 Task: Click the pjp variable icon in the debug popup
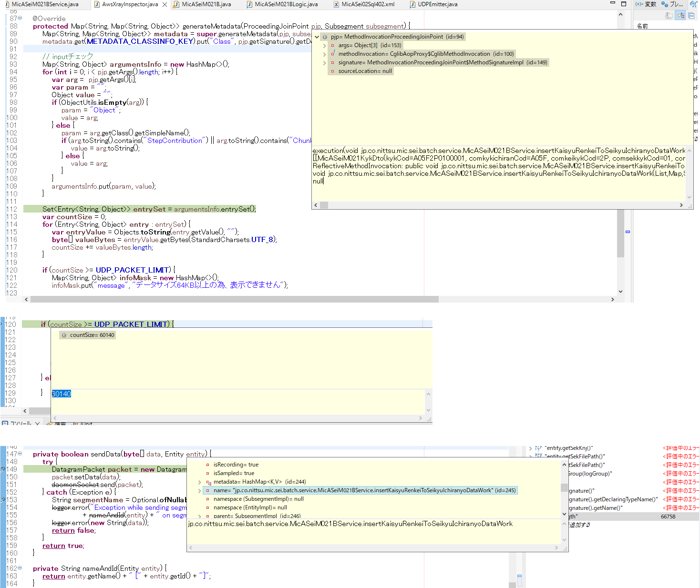pos(324,36)
